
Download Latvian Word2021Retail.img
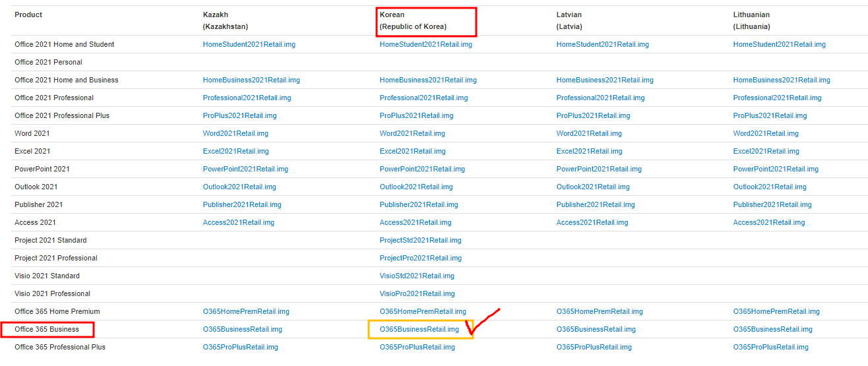click(589, 133)
